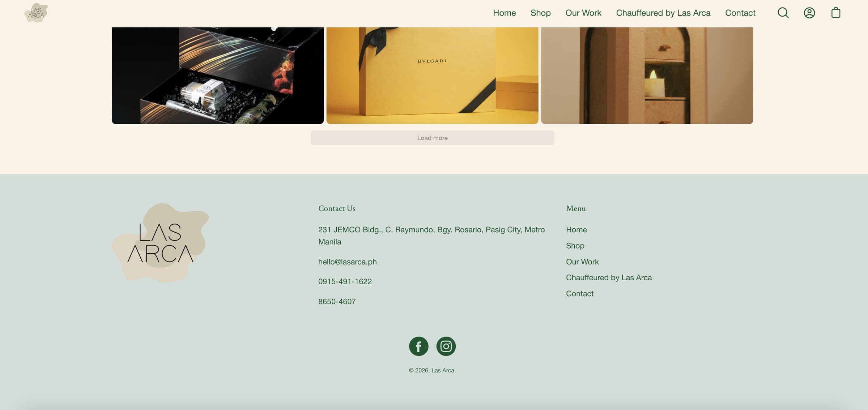Open Shop in the top navigation

(540, 13)
